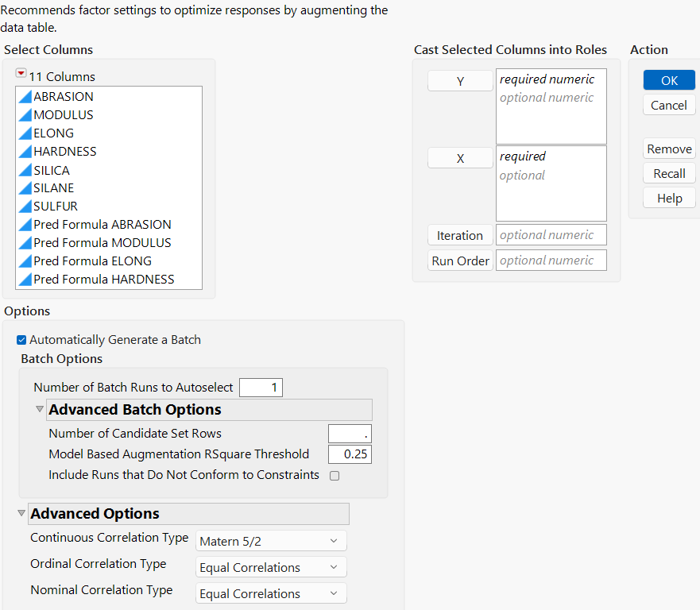This screenshot has width=700, height=610.
Task: Click the blue triangle icon next to SILANE
Action: click(x=27, y=187)
